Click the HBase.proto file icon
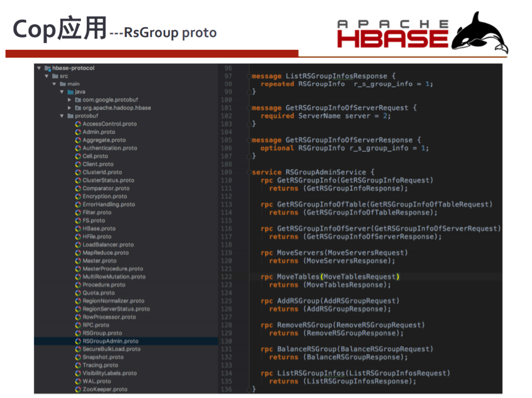Viewport: 532px width, 398px height. point(78,228)
